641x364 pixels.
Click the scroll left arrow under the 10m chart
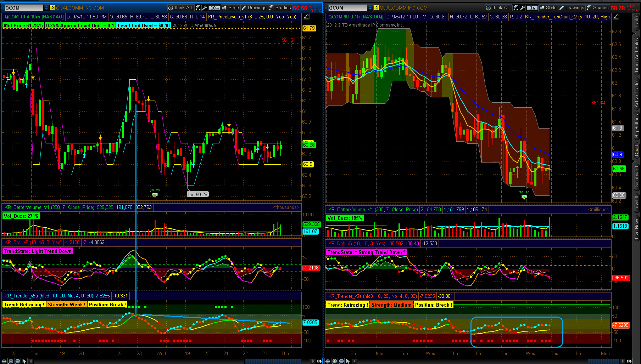pos(31,361)
